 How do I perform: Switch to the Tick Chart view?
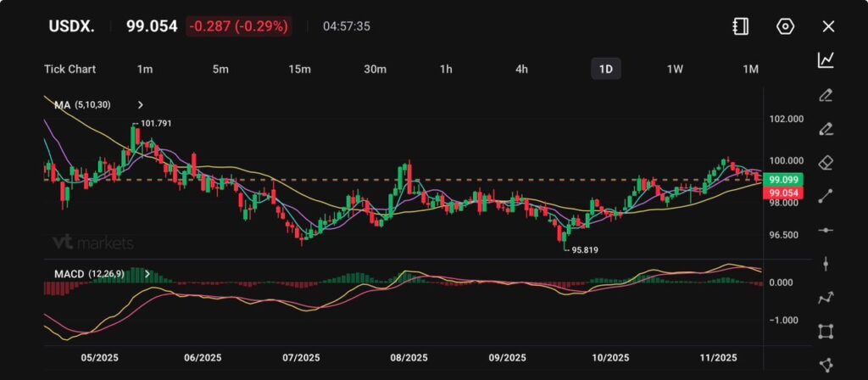(x=70, y=69)
